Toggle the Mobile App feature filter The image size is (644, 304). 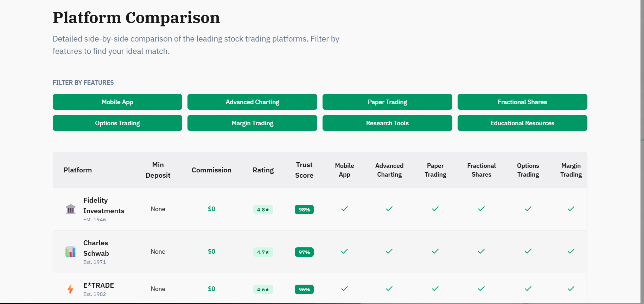[x=117, y=102]
